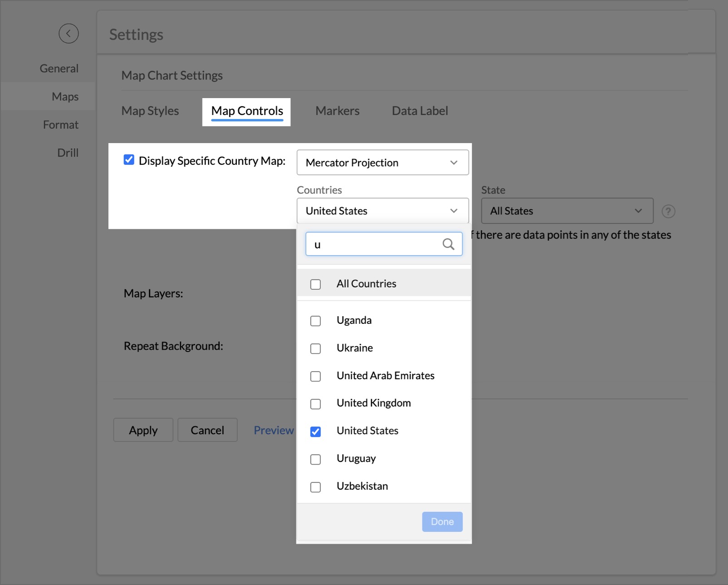Expand the All States dropdown

tap(567, 211)
